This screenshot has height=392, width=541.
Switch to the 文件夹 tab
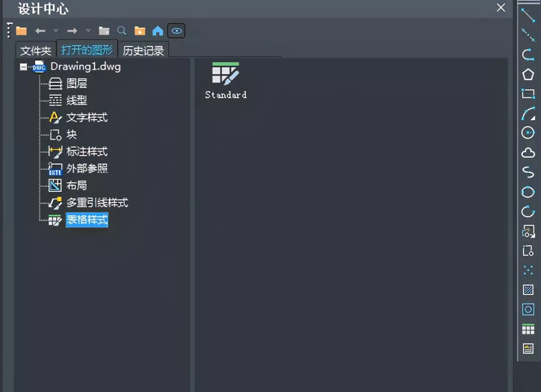(x=36, y=51)
